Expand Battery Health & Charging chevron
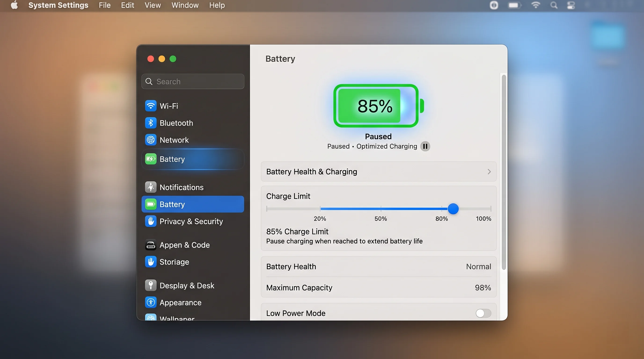The width and height of the screenshot is (644, 359). [x=489, y=172]
